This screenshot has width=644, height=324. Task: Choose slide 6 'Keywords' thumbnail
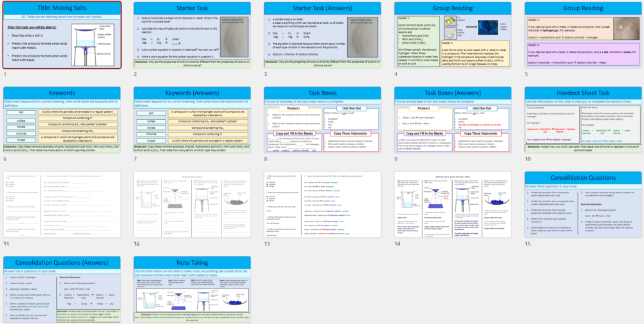[62, 120]
